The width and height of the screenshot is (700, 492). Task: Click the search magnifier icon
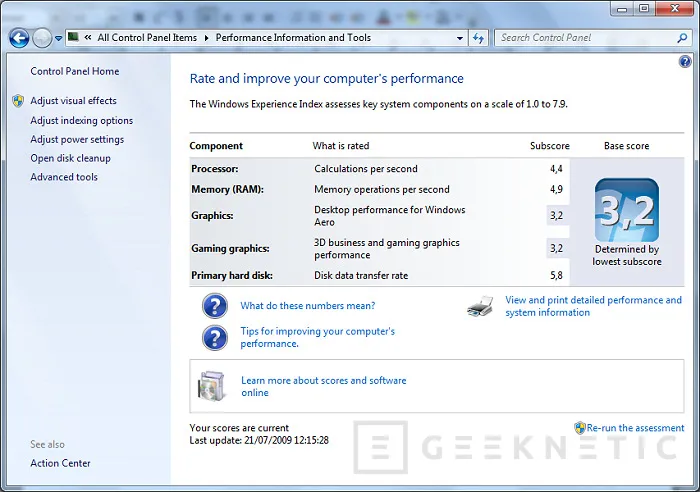click(x=682, y=38)
